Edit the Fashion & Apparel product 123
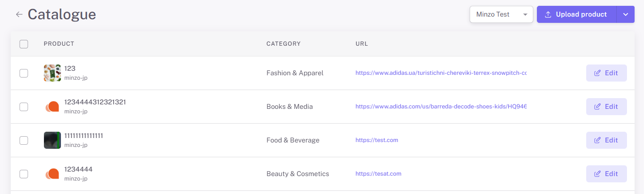Viewport: 644px width, 194px height. point(606,73)
